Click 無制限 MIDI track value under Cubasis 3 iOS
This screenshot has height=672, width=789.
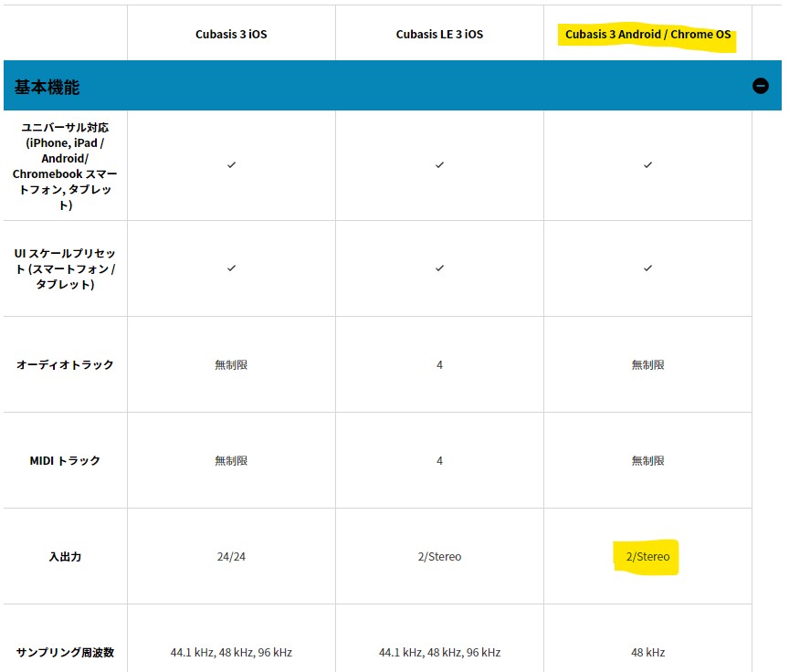tap(231, 460)
